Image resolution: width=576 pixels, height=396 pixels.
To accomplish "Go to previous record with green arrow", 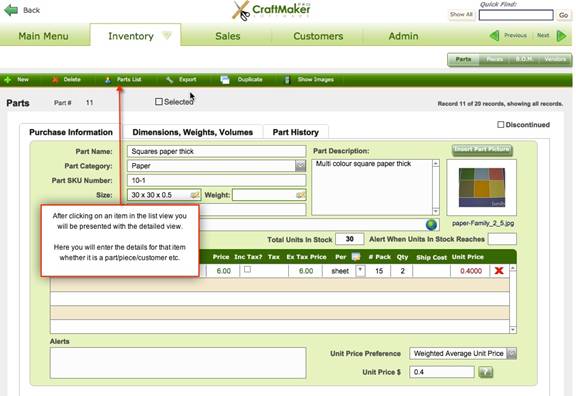I will [x=494, y=36].
